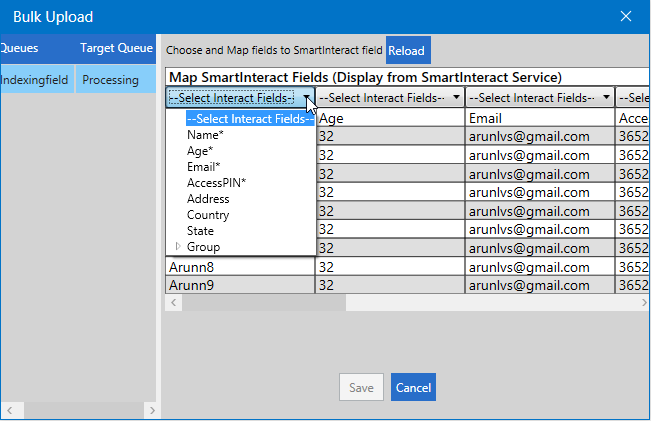Image resolution: width=651 pixels, height=421 pixels.
Task: Expand the Group tree item arrow
Action: [x=179, y=247]
